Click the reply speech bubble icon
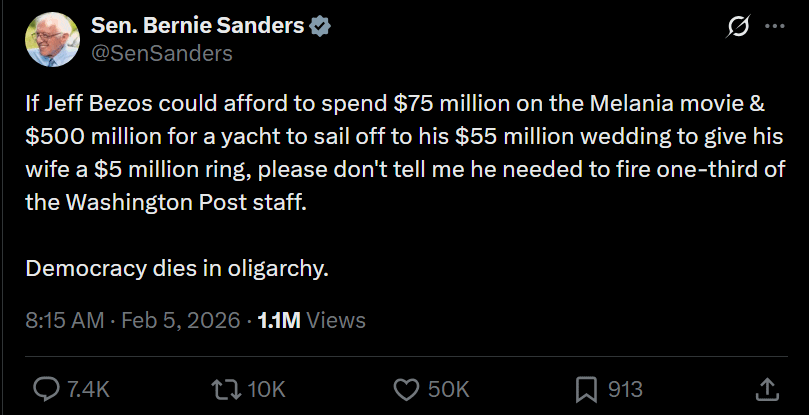Image resolution: width=809 pixels, height=415 pixels. 47,388
